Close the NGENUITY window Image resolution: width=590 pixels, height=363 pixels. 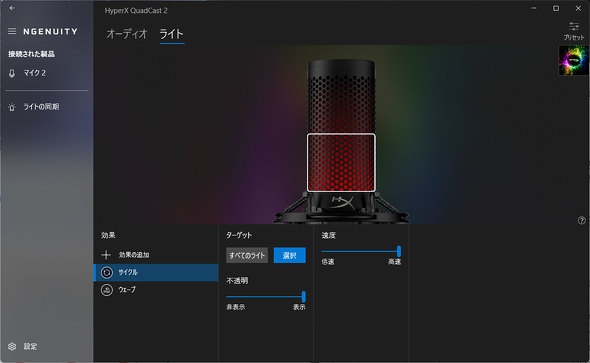pyautogui.click(x=578, y=8)
